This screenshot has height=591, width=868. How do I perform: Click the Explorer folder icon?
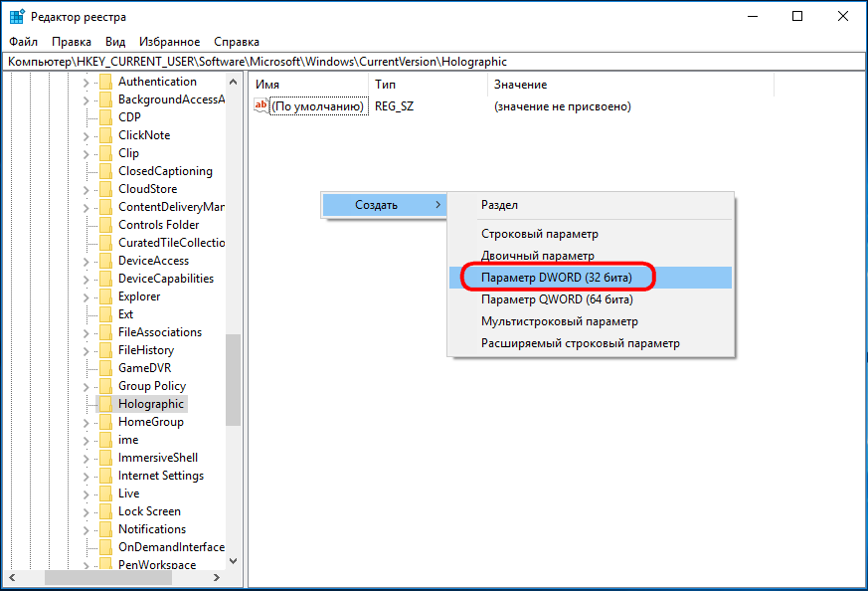(105, 296)
